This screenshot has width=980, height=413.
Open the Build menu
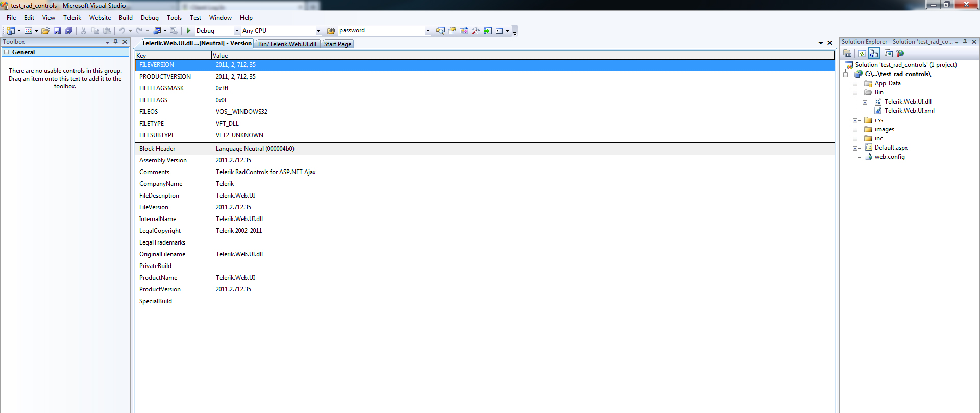[x=126, y=18]
